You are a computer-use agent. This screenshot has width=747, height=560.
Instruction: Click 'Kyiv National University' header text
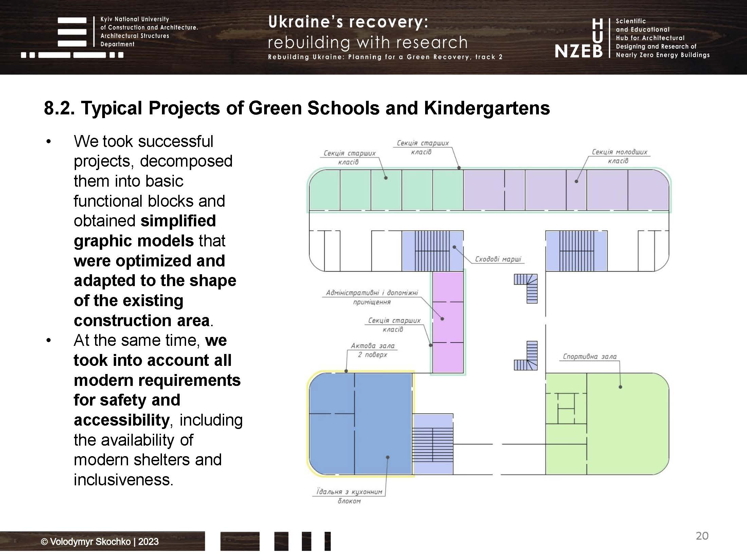pos(134,19)
